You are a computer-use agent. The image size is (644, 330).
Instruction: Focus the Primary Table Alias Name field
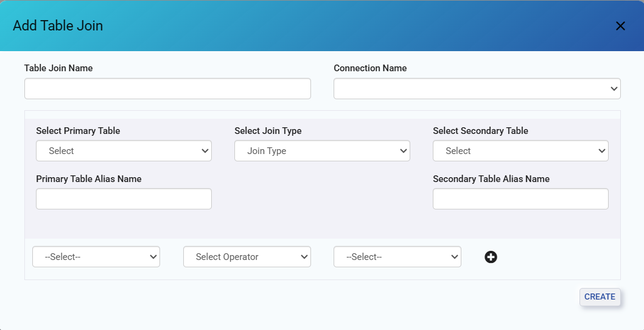coord(124,199)
